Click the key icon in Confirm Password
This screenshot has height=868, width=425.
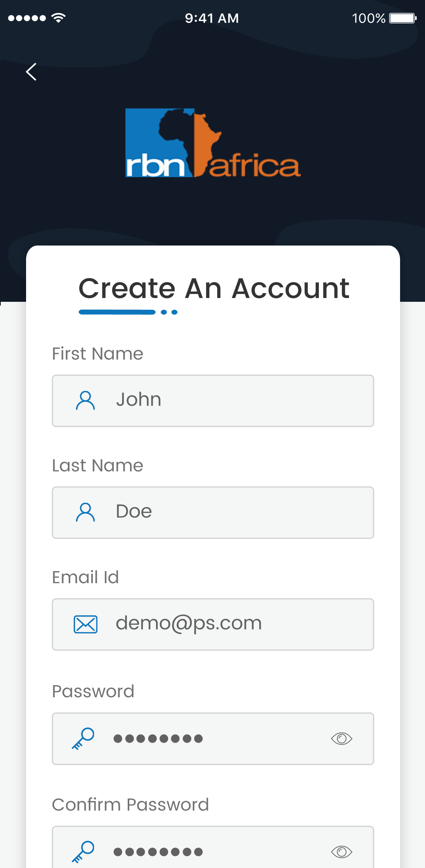point(83,851)
